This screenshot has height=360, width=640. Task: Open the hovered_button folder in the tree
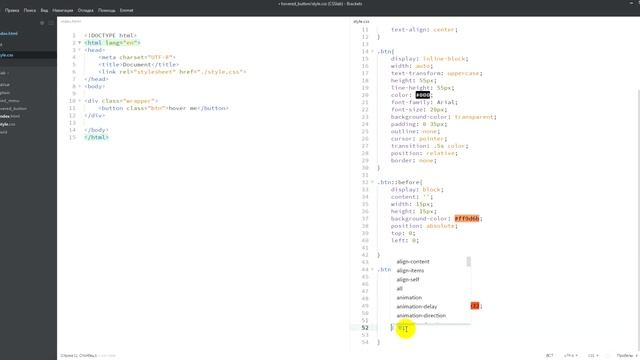(x=13, y=109)
